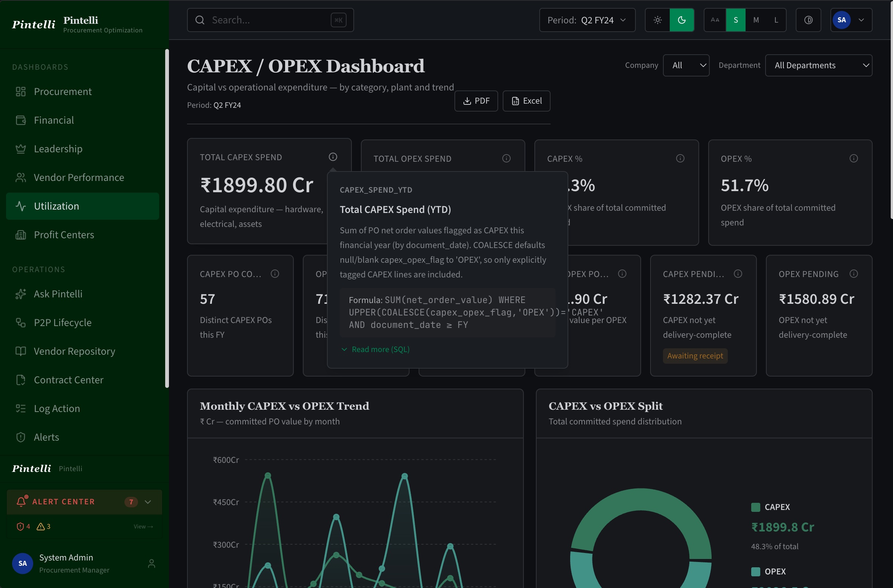Click the warning triangle alerts count 3
This screenshot has width=893, height=588.
tap(43, 527)
